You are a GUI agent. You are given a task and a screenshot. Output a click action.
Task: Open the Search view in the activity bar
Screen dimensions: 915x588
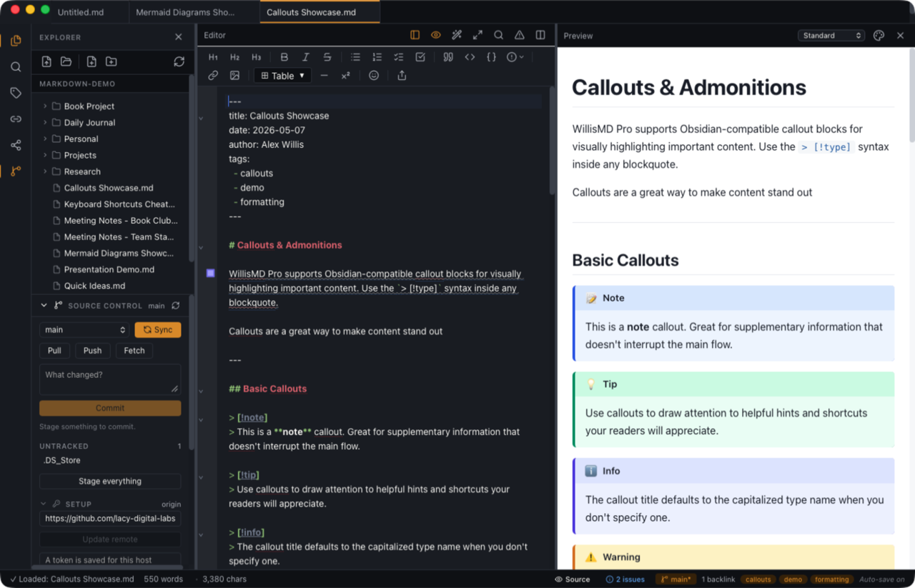click(16, 66)
